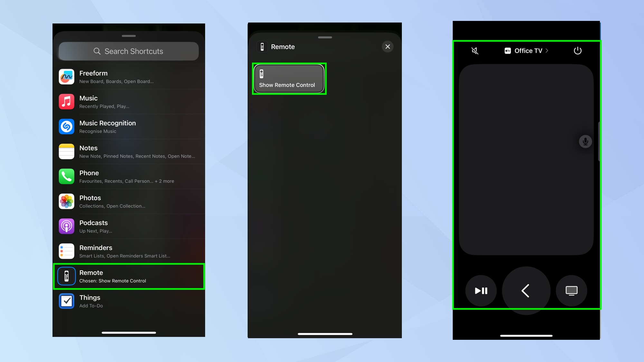
Task: Click the Phone app icon in Shortcuts
Action: (x=66, y=176)
